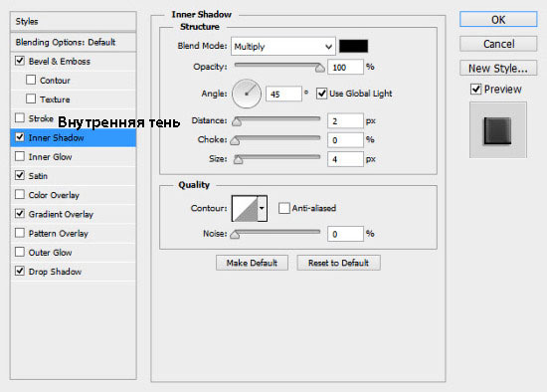
Task: Click the Reset to Default button
Action: (x=338, y=263)
